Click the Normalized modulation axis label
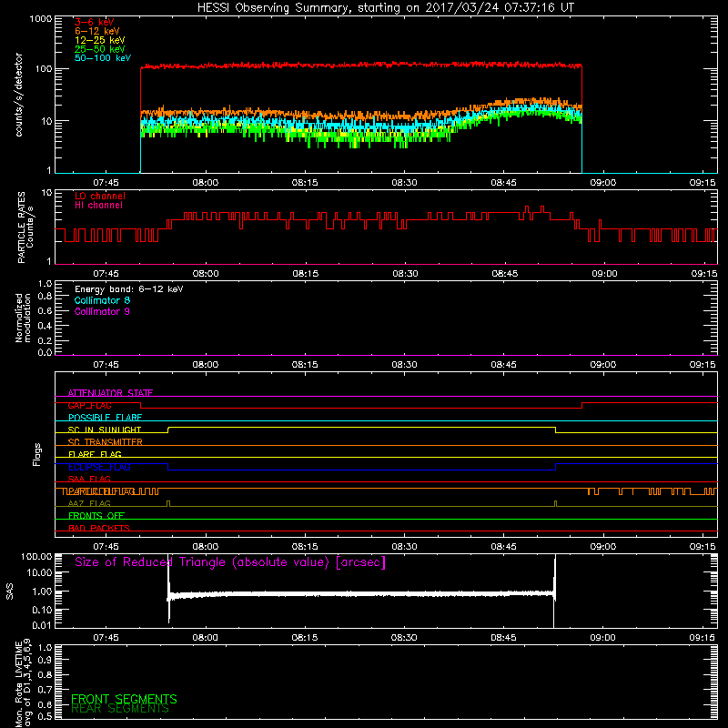The width and height of the screenshot is (728, 728). coord(23,318)
